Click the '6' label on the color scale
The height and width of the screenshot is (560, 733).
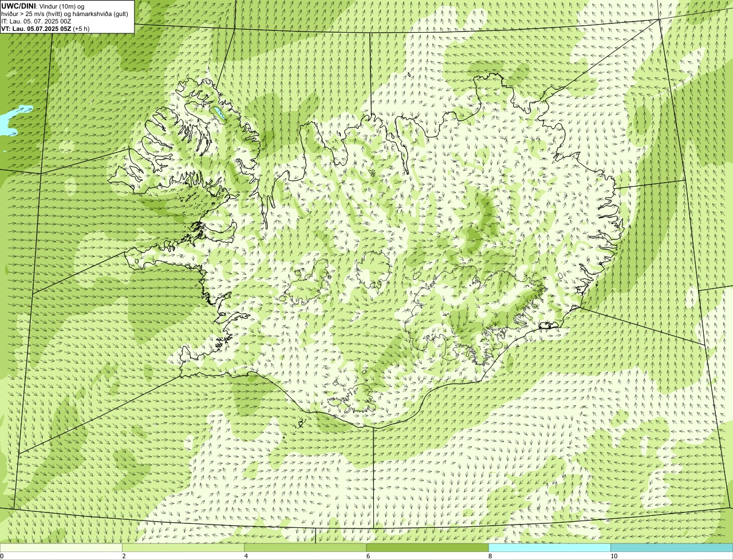point(368,556)
